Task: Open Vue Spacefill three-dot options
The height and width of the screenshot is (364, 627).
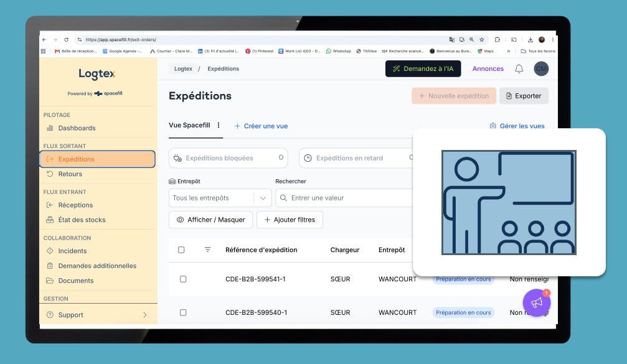Action: click(x=219, y=125)
